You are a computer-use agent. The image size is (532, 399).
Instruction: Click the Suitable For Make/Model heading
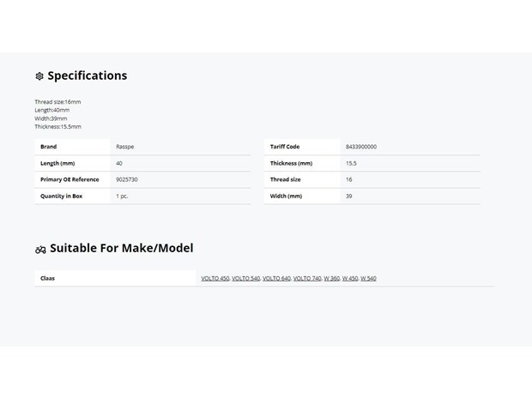122,248
